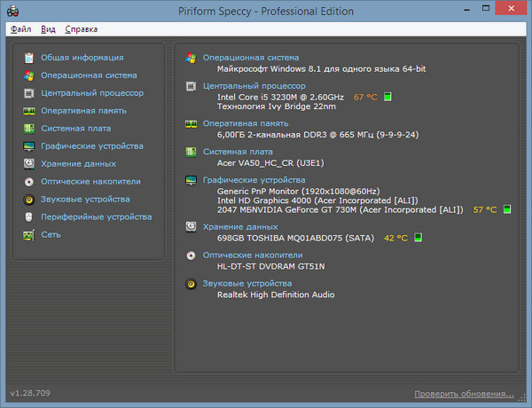Click the Системная плата sidebar board icon
This screenshot has width=532, height=408.
click(x=29, y=129)
